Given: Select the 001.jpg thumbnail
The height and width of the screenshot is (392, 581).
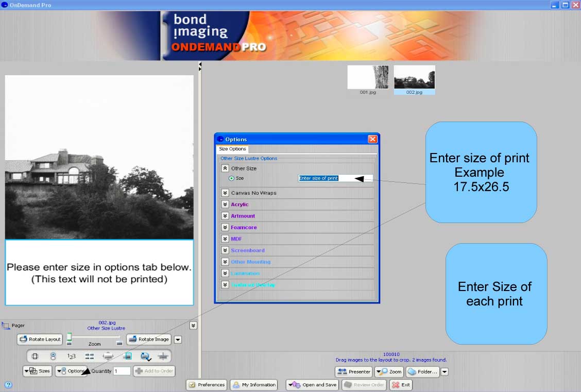Looking at the screenshot, I should coord(368,77).
